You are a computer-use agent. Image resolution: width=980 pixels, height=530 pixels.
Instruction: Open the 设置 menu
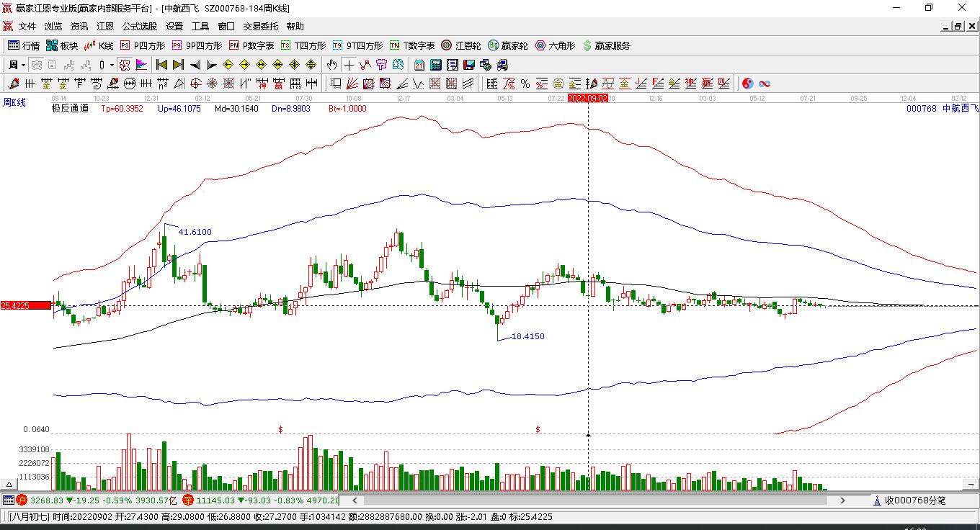(x=174, y=27)
